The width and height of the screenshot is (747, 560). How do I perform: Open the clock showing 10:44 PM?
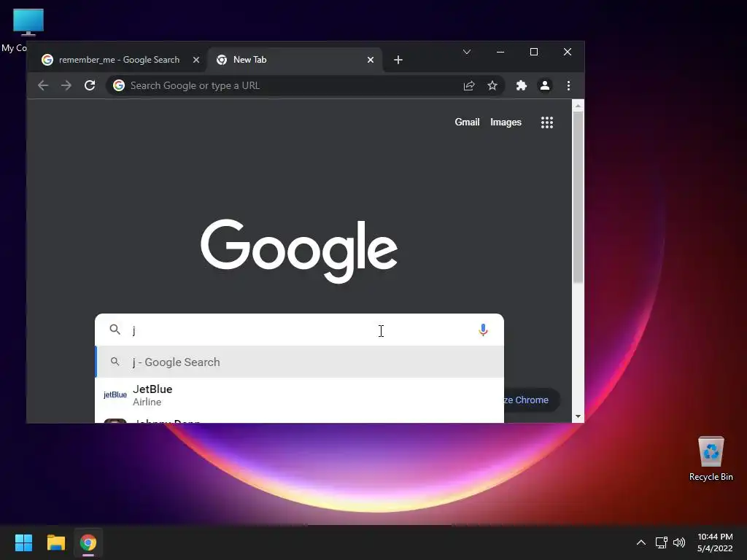715,542
